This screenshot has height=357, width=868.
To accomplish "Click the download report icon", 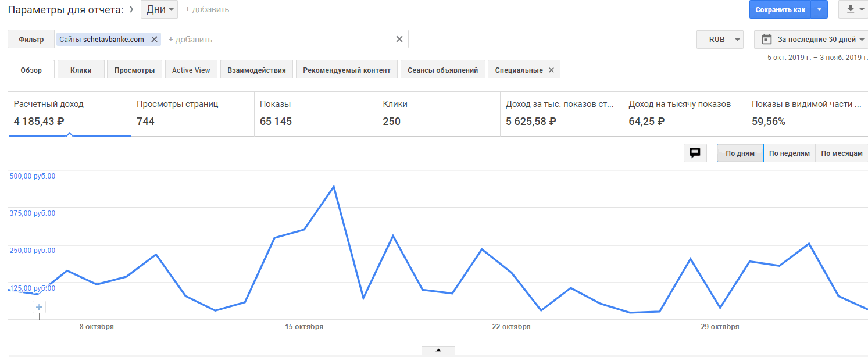I will [850, 9].
